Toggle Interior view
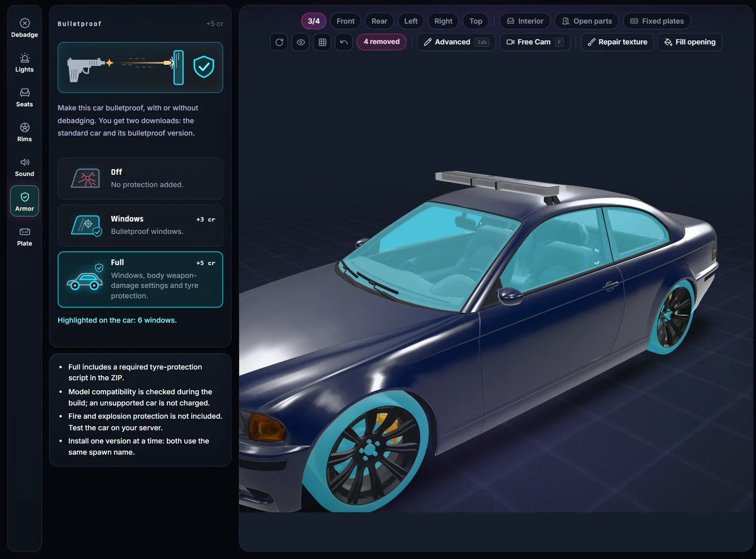The height and width of the screenshot is (559, 756). tap(525, 21)
